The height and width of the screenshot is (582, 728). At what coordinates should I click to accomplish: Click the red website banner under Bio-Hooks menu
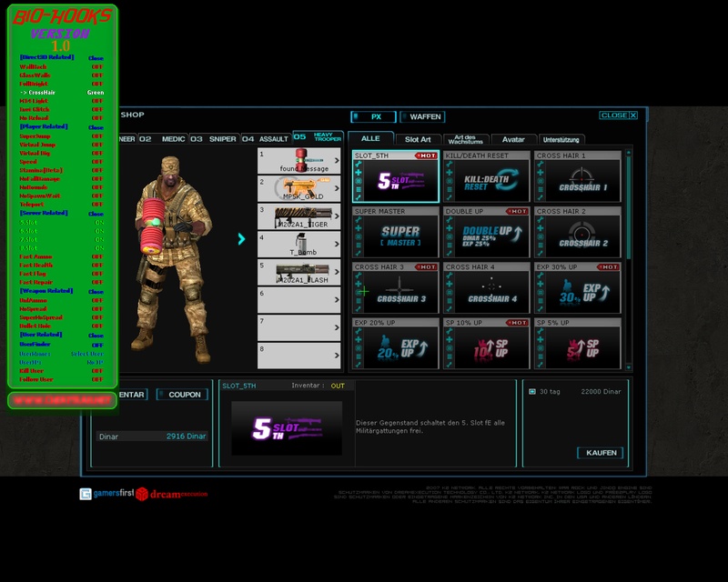tap(62, 400)
